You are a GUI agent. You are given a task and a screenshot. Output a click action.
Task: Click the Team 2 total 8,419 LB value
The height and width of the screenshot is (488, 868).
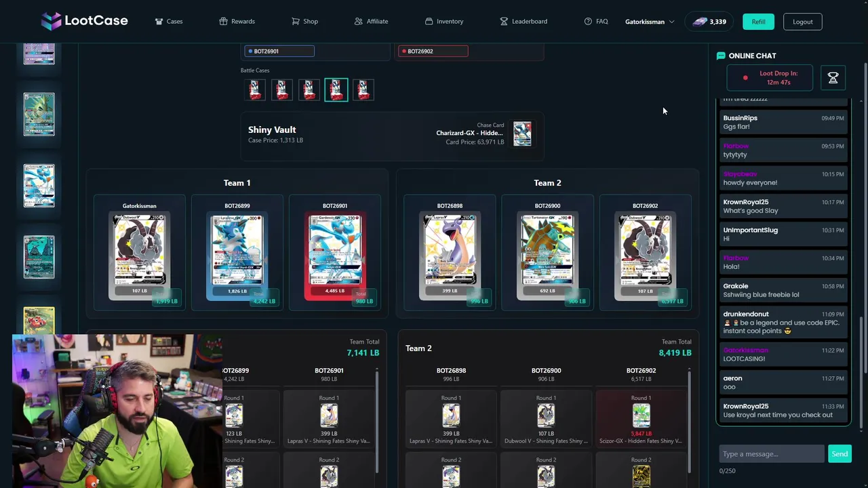[675, 352]
